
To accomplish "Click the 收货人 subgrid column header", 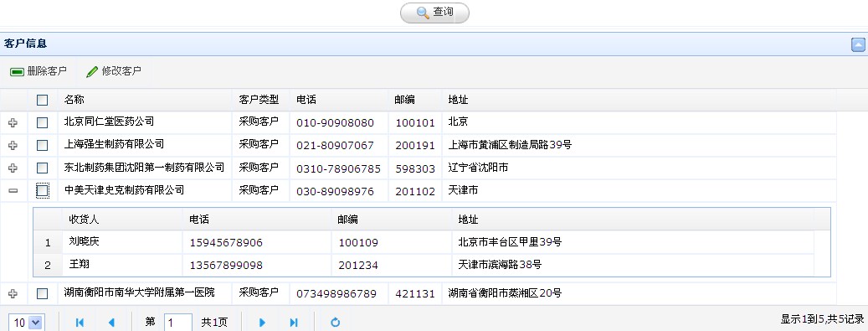I will pos(122,219).
